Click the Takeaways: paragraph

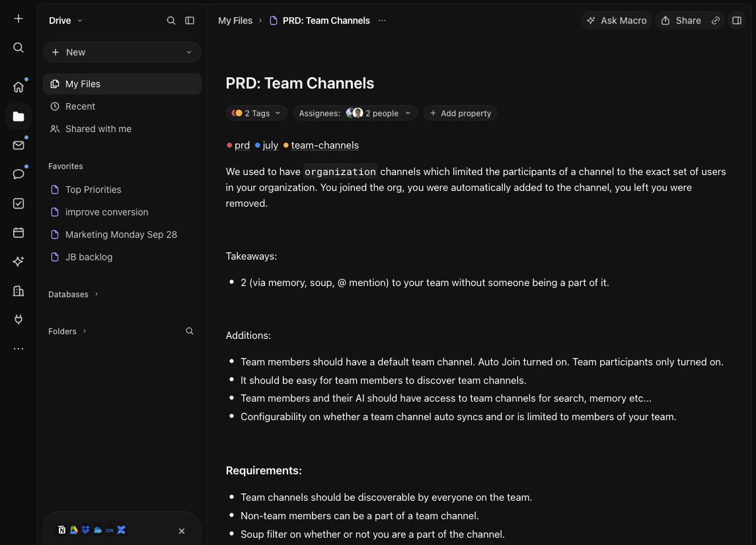(x=251, y=256)
